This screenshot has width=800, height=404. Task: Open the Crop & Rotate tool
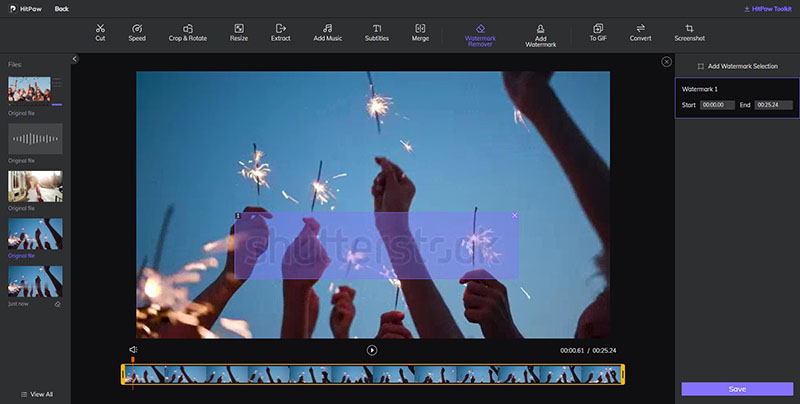[188, 33]
